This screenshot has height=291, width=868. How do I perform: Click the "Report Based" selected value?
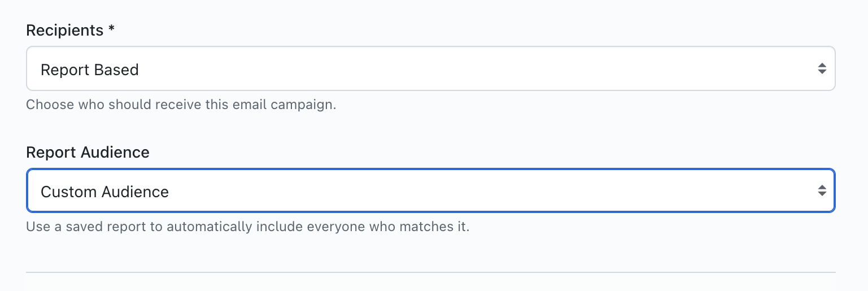pos(90,70)
